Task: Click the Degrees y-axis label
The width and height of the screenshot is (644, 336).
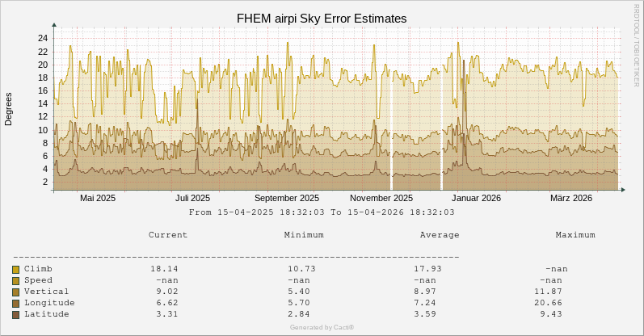Action: tap(9, 109)
